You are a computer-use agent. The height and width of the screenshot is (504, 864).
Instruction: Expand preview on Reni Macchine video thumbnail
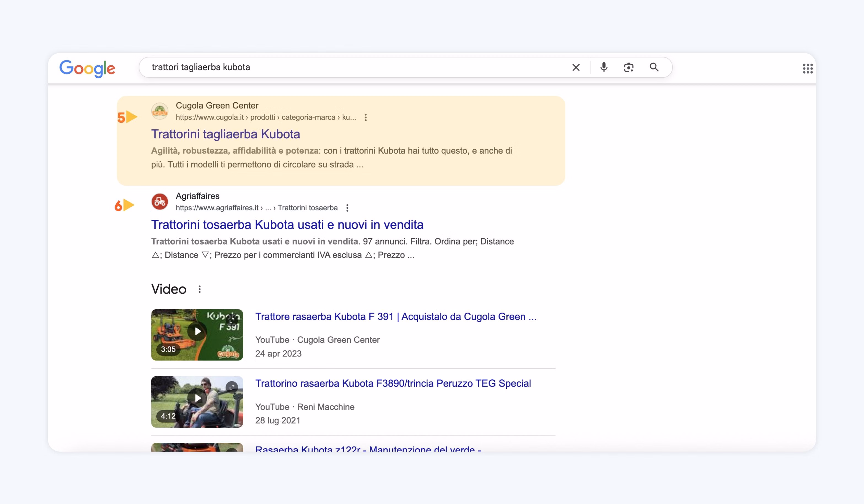[x=232, y=387]
